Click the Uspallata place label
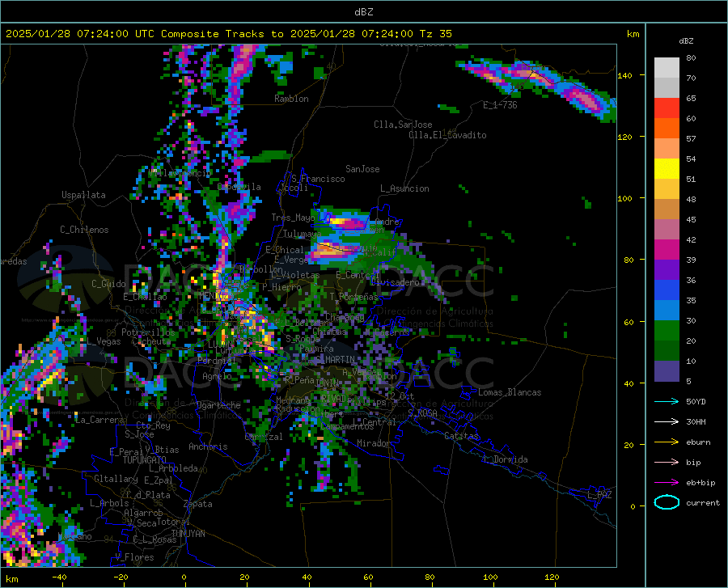This screenshot has height=588, width=728. (x=83, y=195)
